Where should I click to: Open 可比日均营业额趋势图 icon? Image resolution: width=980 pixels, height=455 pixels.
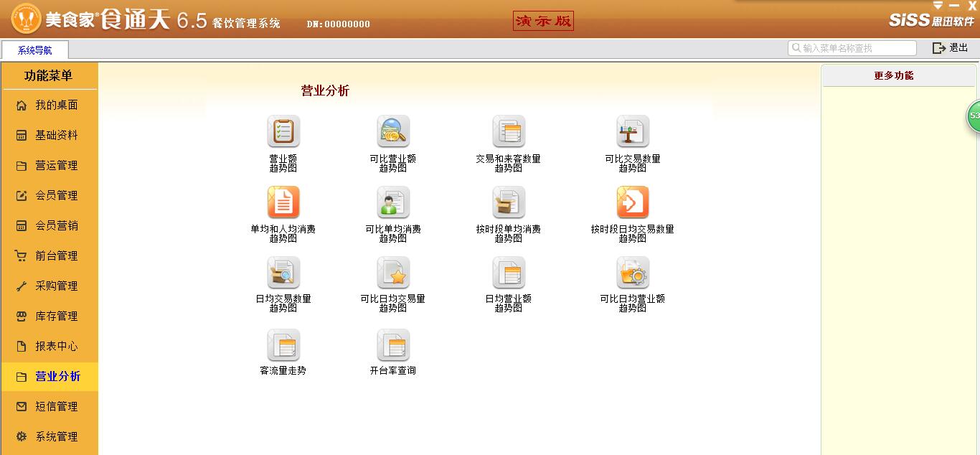633,273
